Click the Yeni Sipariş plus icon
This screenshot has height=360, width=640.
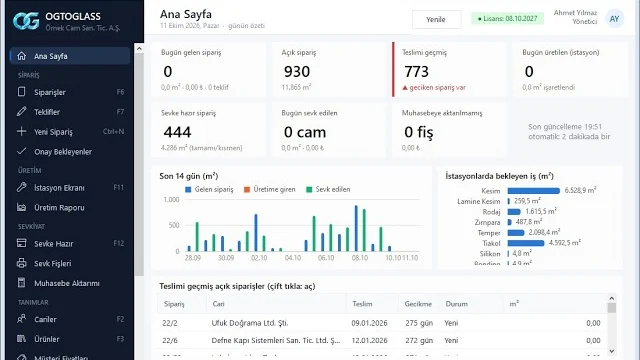click(21, 131)
